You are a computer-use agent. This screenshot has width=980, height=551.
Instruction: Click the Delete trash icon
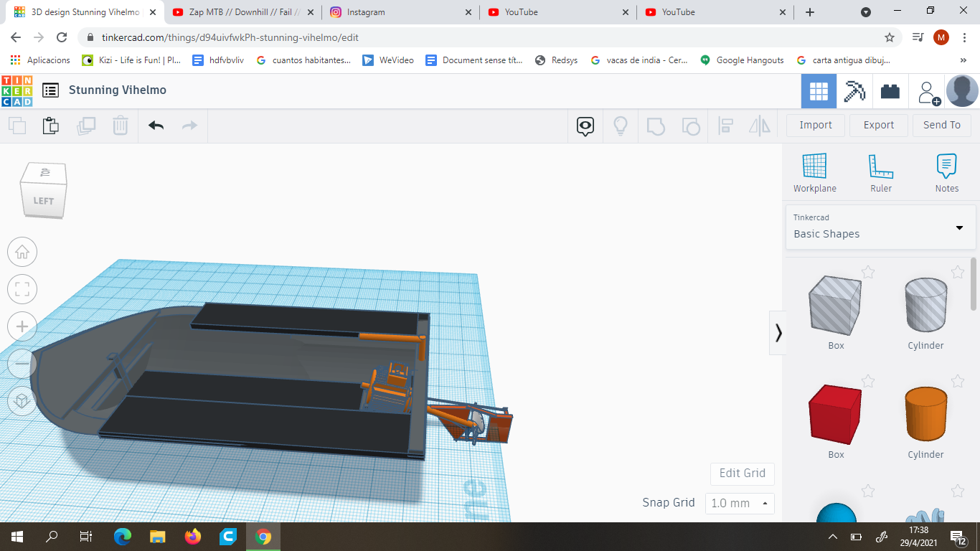121,126
